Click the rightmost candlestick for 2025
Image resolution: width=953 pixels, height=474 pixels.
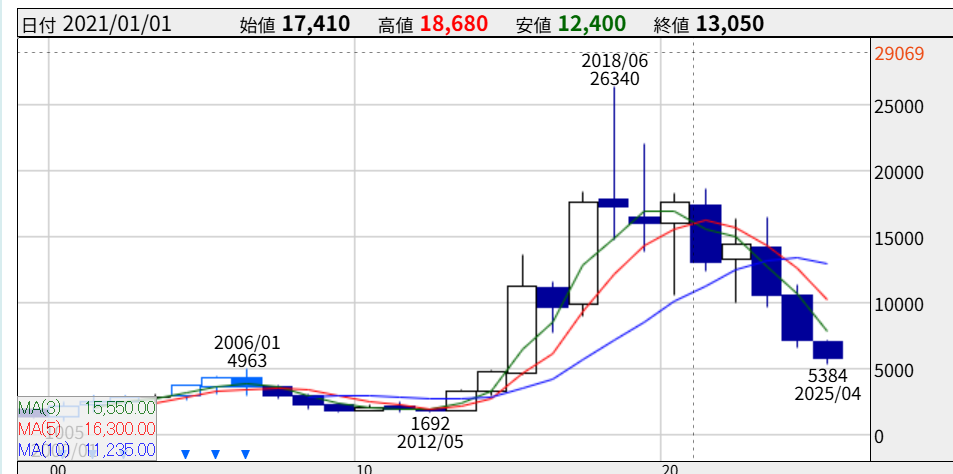[x=827, y=349]
